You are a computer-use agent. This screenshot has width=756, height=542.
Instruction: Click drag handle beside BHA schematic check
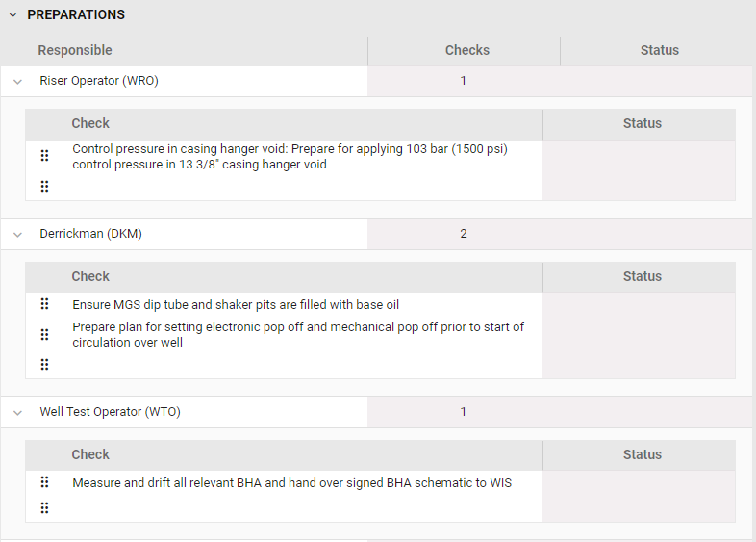[x=44, y=482]
